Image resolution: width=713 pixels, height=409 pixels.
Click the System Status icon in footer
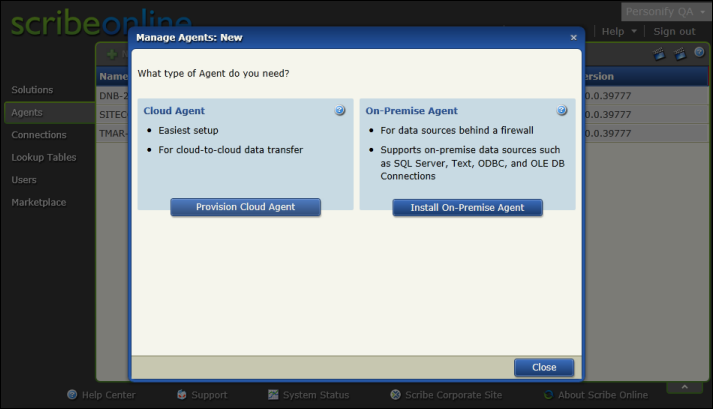pyautogui.click(x=273, y=394)
